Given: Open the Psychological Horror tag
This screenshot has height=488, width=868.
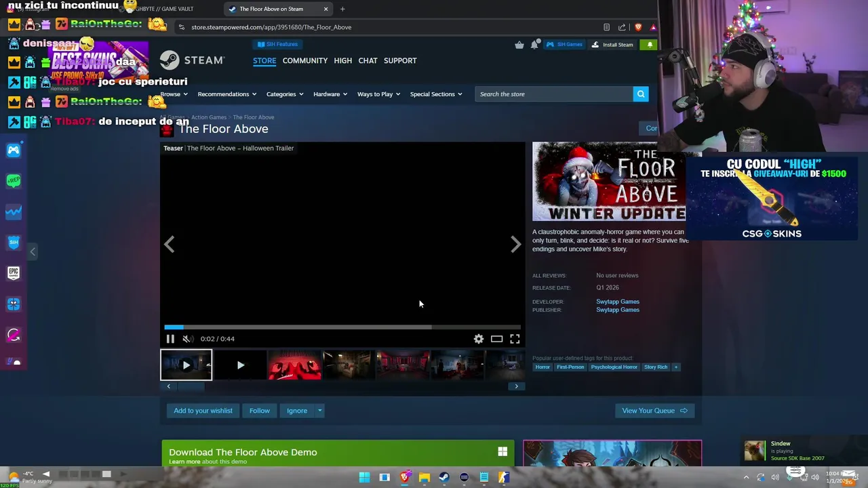Looking at the screenshot, I should [614, 367].
